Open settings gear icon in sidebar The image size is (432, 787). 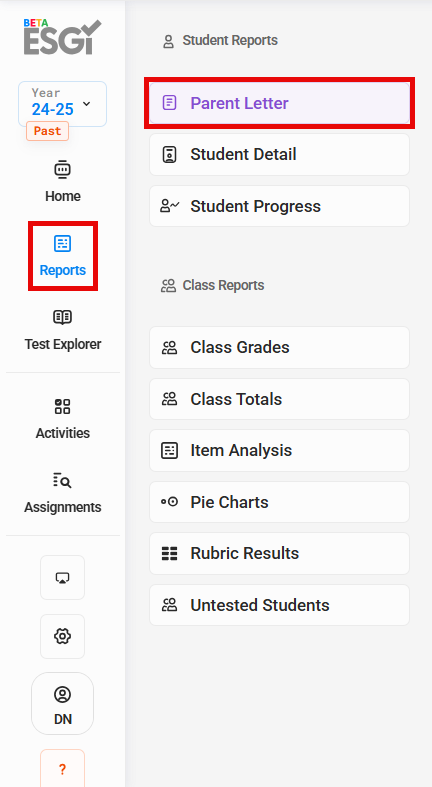click(x=62, y=636)
